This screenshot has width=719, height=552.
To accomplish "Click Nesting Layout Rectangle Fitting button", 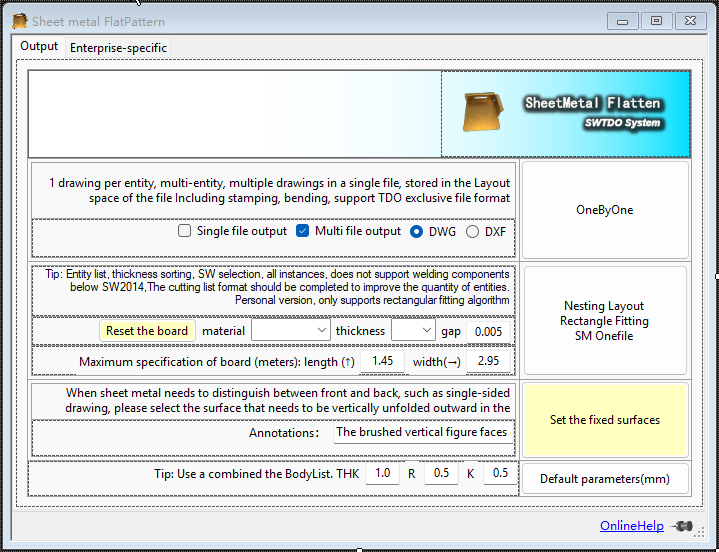I will point(605,320).
